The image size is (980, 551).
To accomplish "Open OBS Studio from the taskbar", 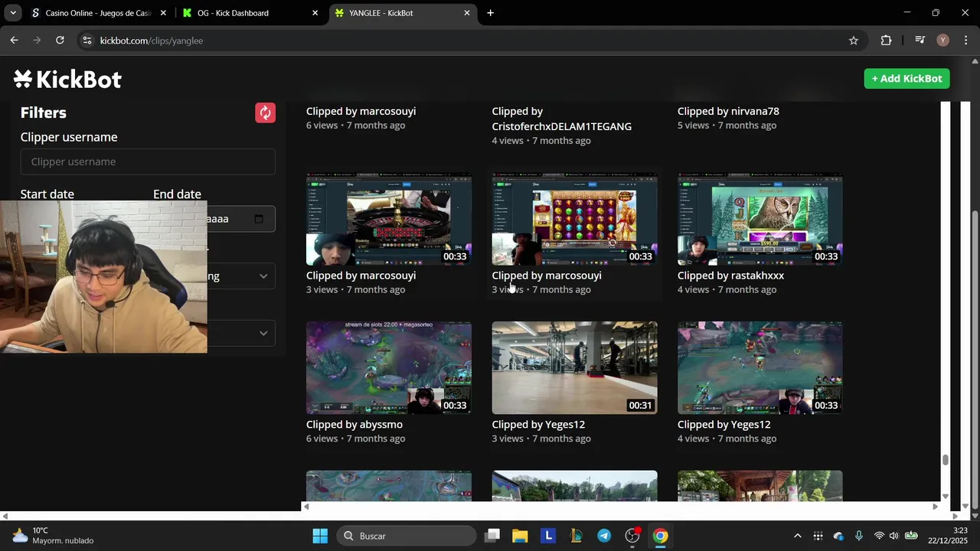I will 632,536.
